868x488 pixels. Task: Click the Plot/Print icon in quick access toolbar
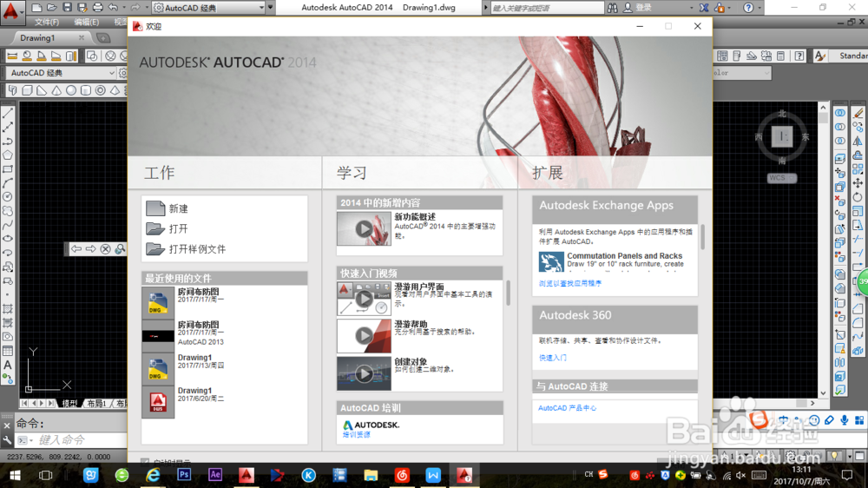[x=97, y=8]
